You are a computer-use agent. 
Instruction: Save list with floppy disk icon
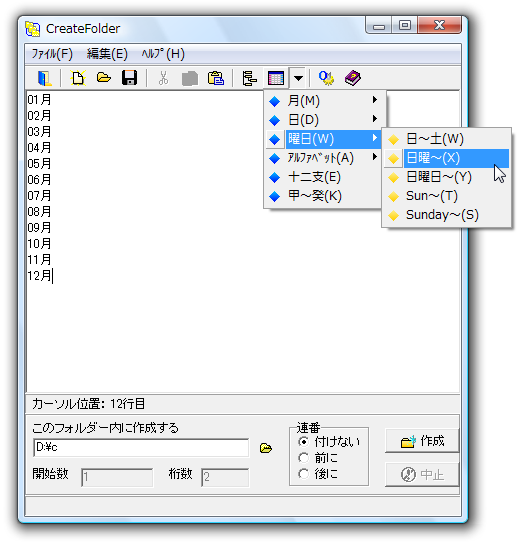pos(130,78)
